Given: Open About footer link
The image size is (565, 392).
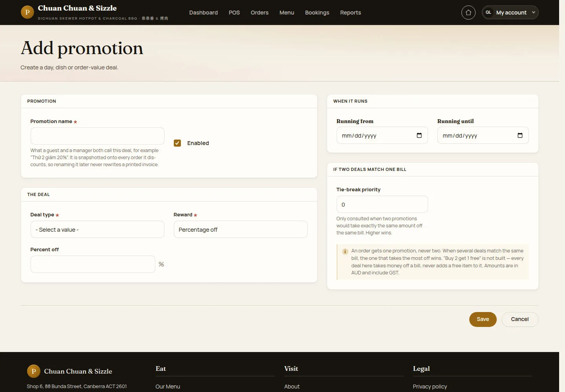Looking at the screenshot, I should [292, 387].
